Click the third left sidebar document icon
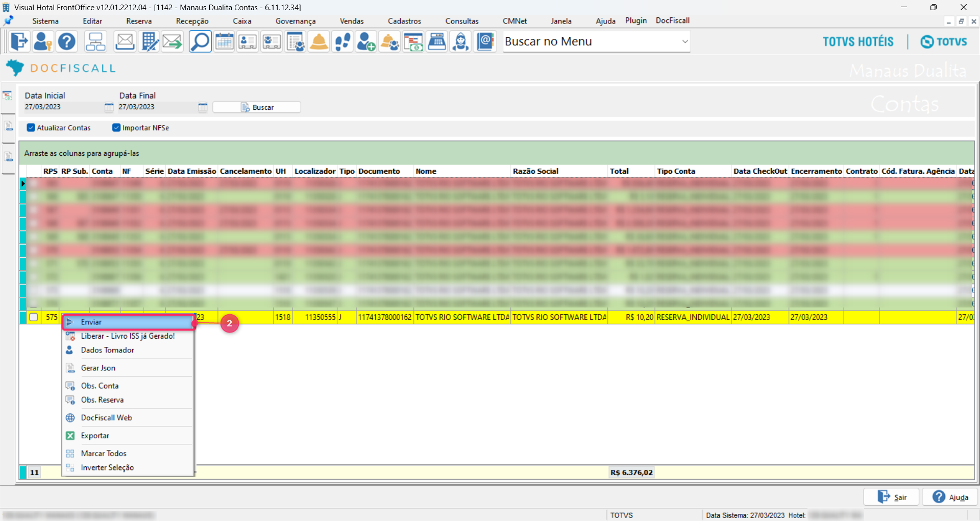 pyautogui.click(x=9, y=156)
